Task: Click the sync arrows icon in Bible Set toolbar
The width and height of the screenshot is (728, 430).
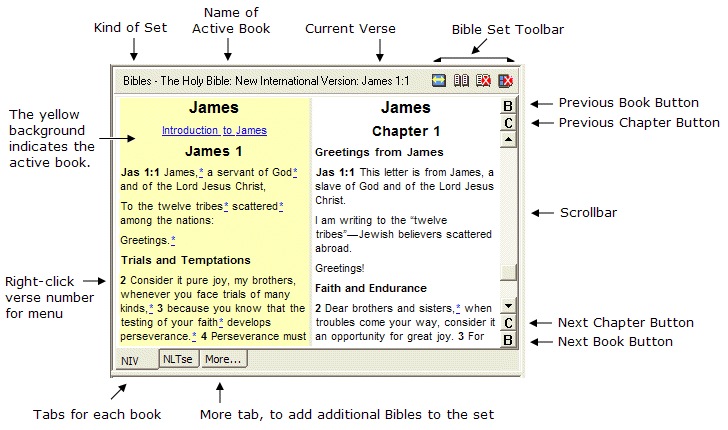Action: coord(440,80)
